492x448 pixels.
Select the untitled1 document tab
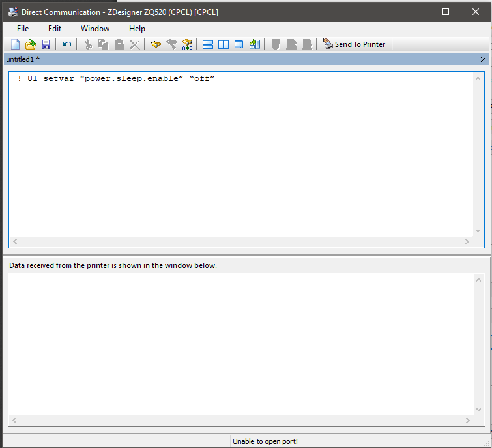tap(23, 59)
